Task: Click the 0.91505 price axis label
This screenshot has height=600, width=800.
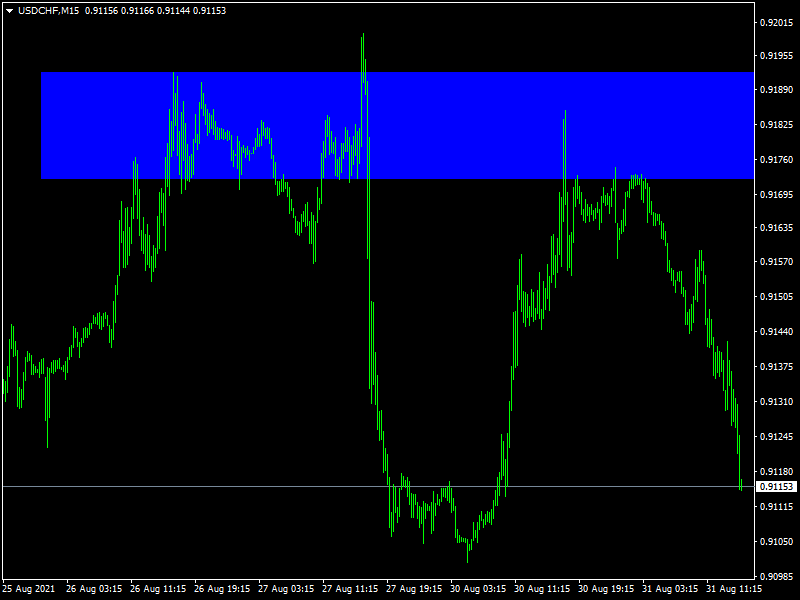Action: 777,296
